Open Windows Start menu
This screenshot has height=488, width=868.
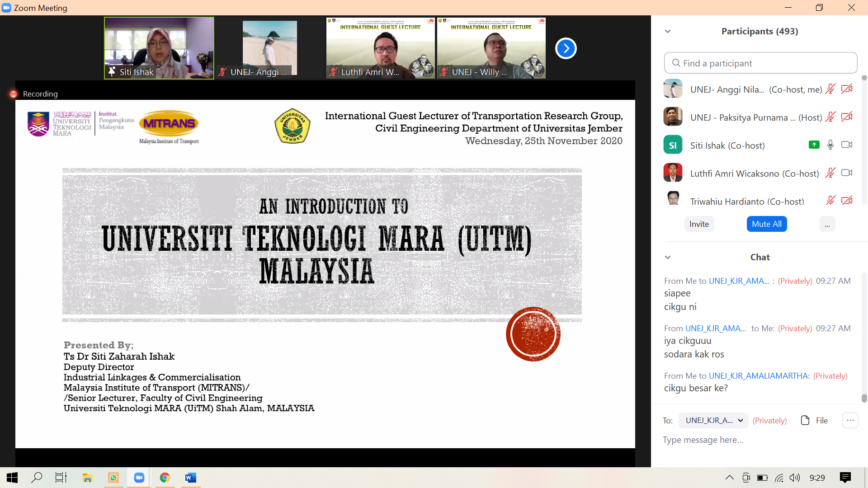pyautogui.click(x=12, y=478)
